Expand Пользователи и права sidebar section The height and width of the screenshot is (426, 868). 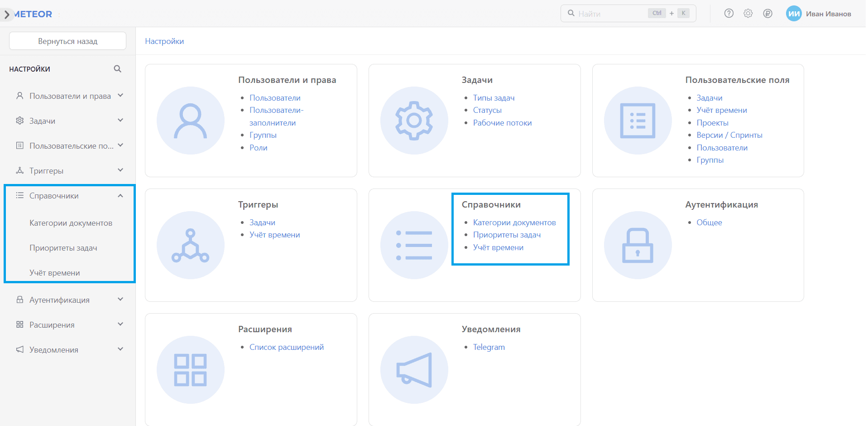pos(120,96)
